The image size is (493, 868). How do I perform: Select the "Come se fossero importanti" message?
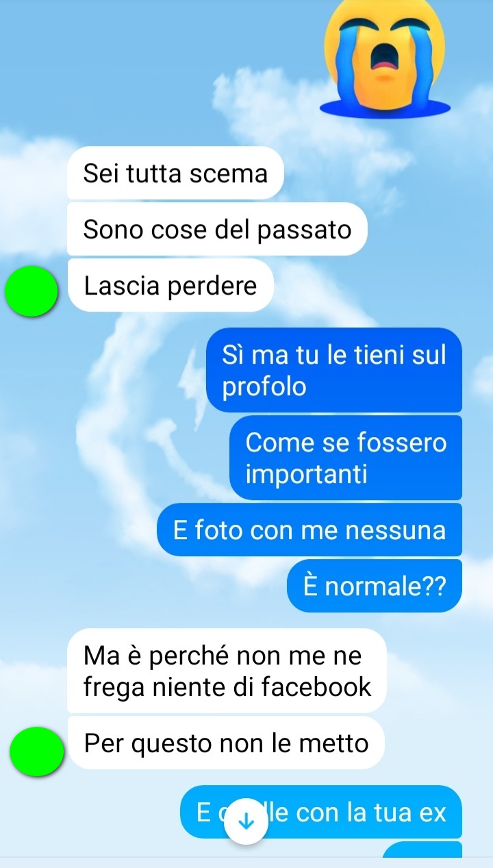(x=346, y=458)
